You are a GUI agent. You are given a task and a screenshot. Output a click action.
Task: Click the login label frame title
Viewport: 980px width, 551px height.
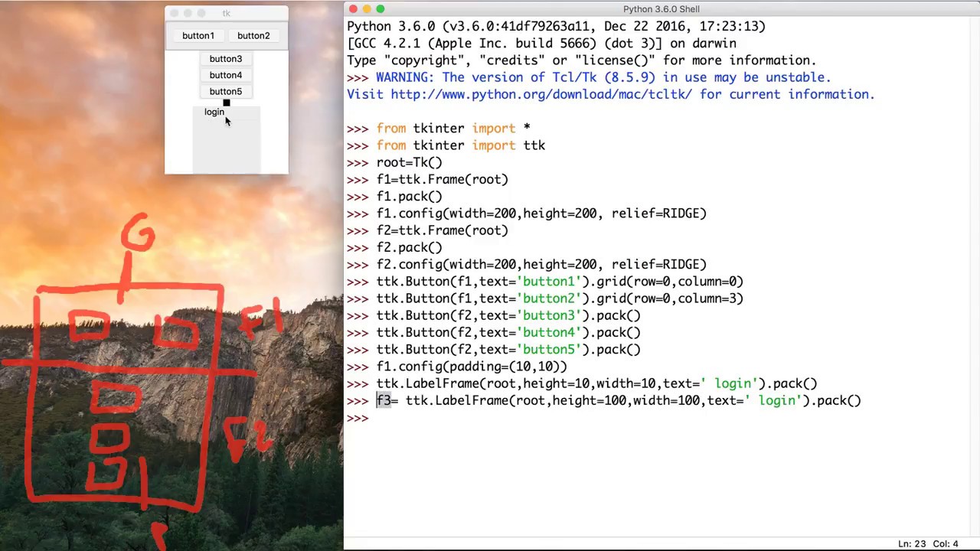click(214, 112)
